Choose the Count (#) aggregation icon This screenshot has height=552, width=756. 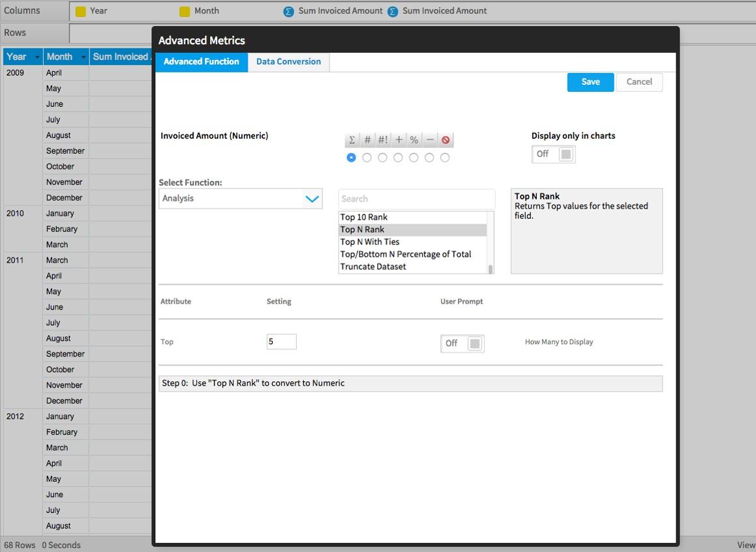click(367, 139)
